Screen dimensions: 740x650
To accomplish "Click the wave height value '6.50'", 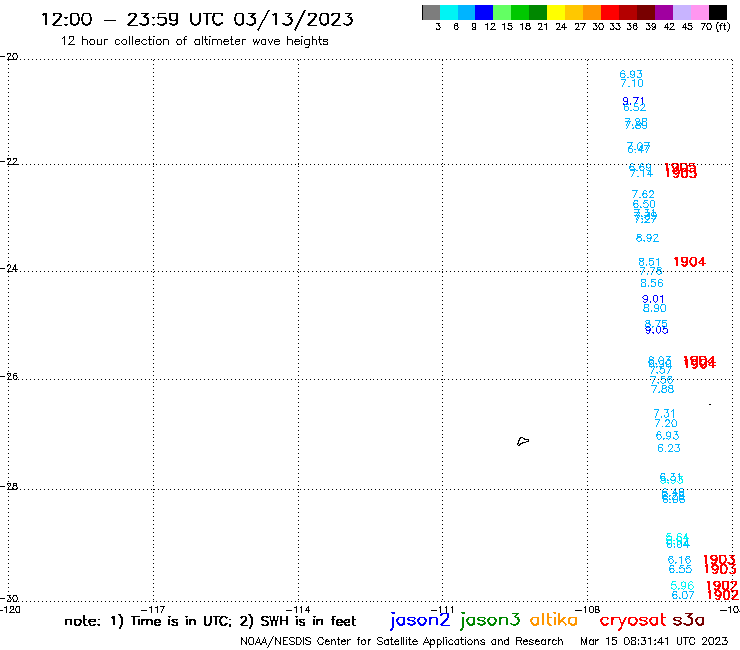I will point(644,204).
